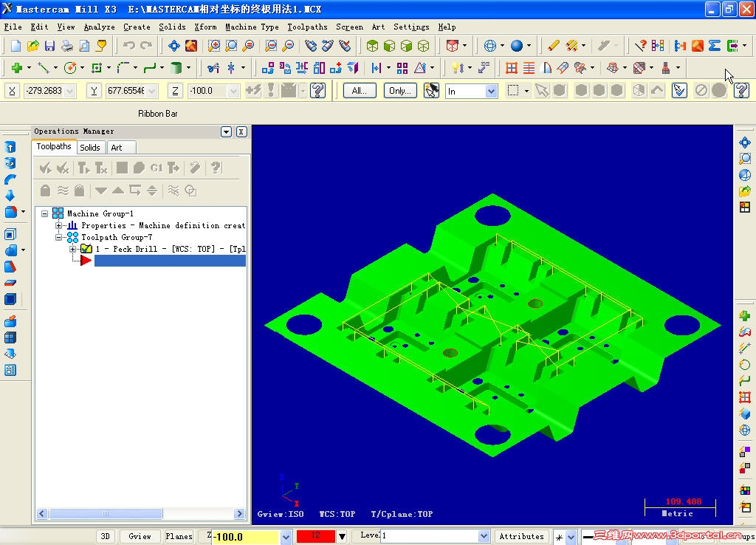Click the Sigma statistics toolbar icon
Screen dimensions: 756x545
pos(715,46)
